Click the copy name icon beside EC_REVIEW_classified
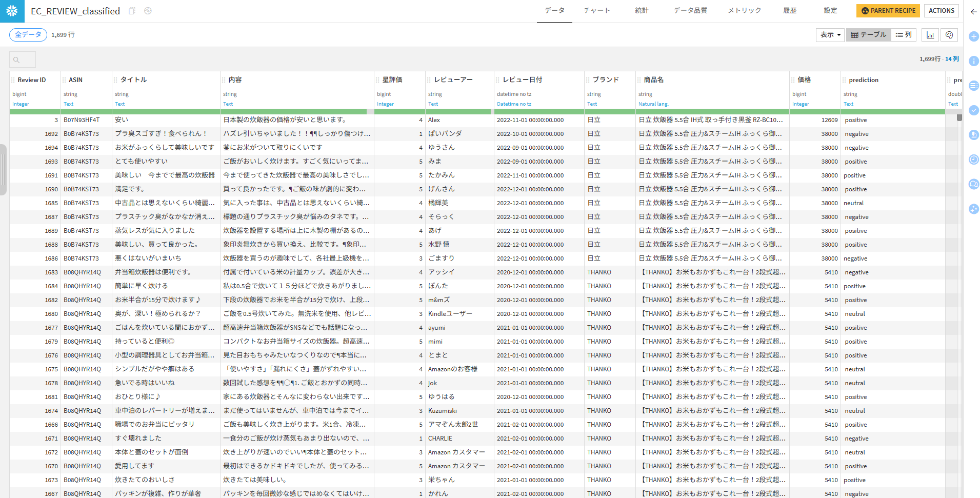Screen dimensions: 980x498 [132, 11]
